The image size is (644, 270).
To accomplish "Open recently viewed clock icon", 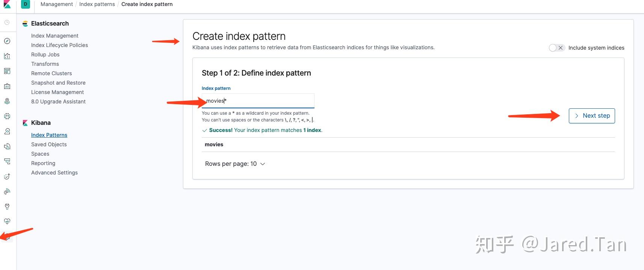I will [x=7, y=23].
